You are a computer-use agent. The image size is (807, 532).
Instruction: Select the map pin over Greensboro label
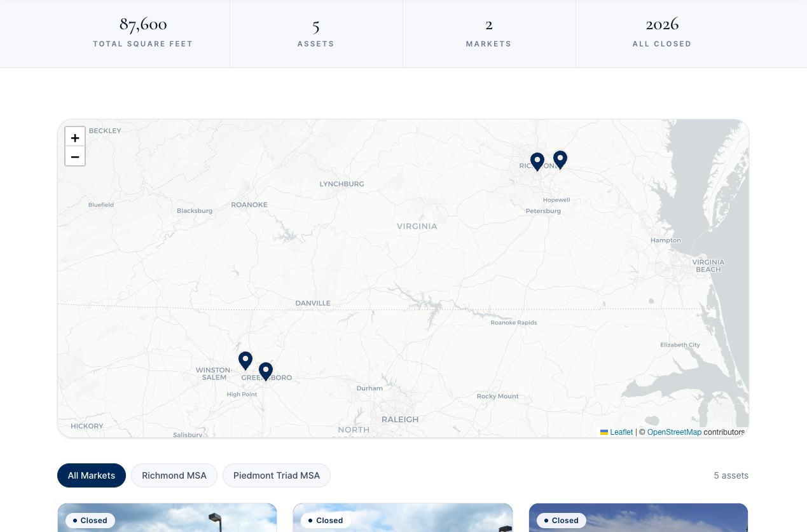click(x=266, y=371)
